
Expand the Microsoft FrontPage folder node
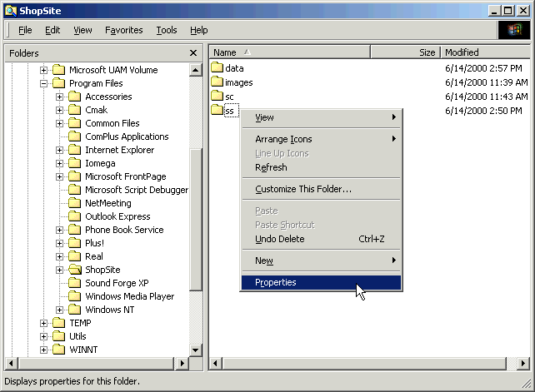pyautogui.click(x=60, y=176)
